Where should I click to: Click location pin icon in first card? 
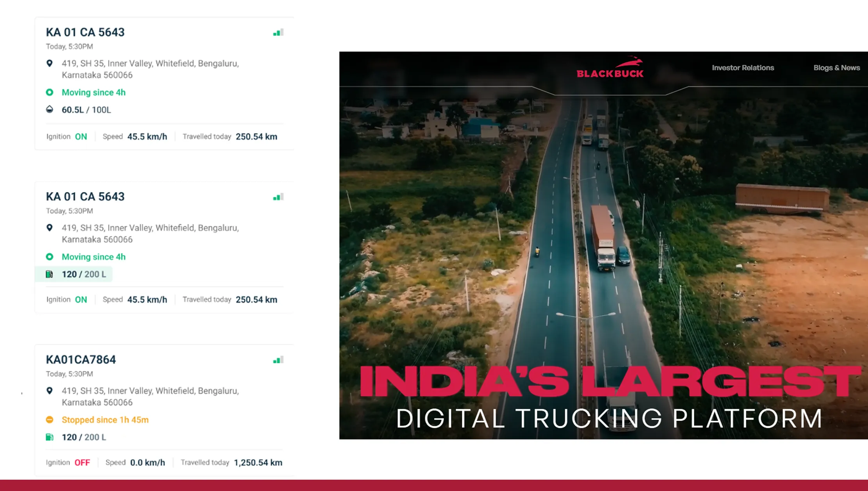[x=50, y=63]
